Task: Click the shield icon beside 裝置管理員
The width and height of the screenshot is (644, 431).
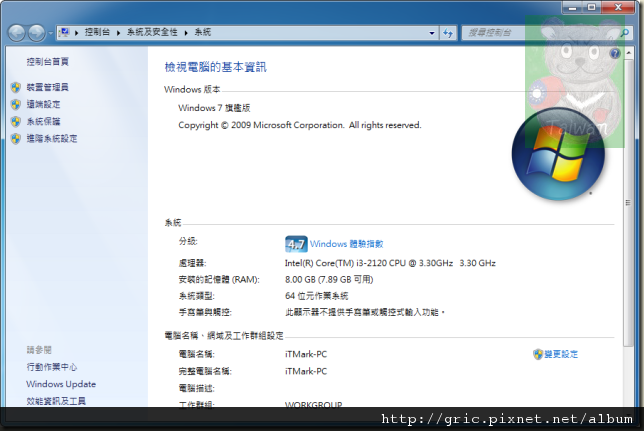Action: click(x=16, y=87)
